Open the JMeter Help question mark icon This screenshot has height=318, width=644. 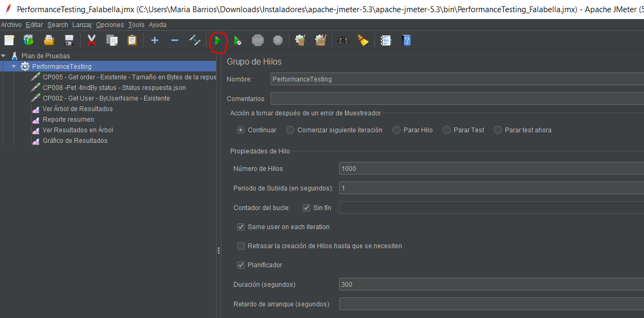click(406, 40)
